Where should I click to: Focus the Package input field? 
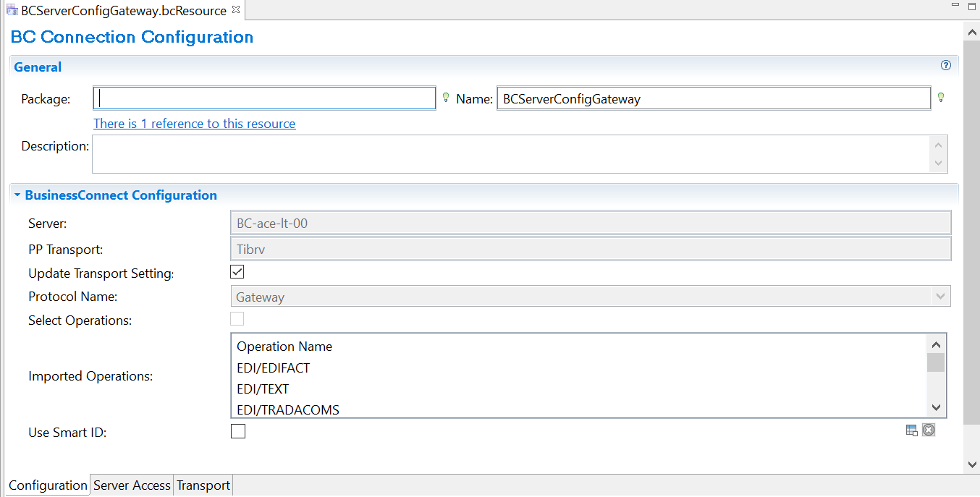(265, 98)
